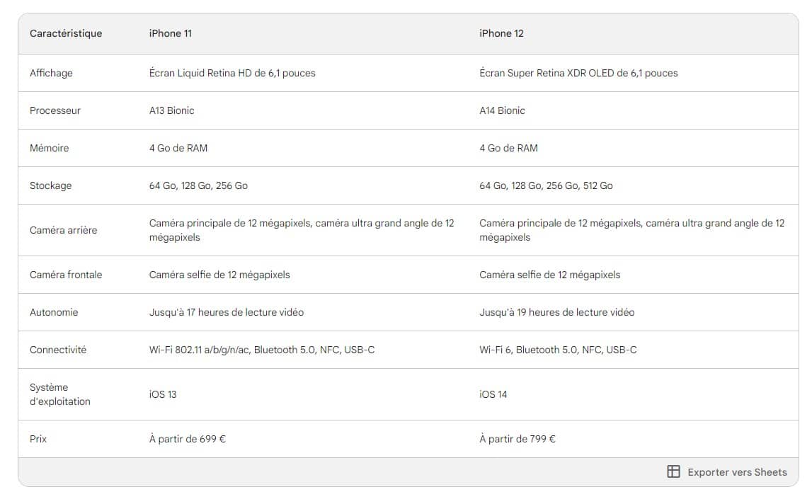Click the 799 € price cell
Image resolution: width=812 pixels, height=504 pixels.
517,439
